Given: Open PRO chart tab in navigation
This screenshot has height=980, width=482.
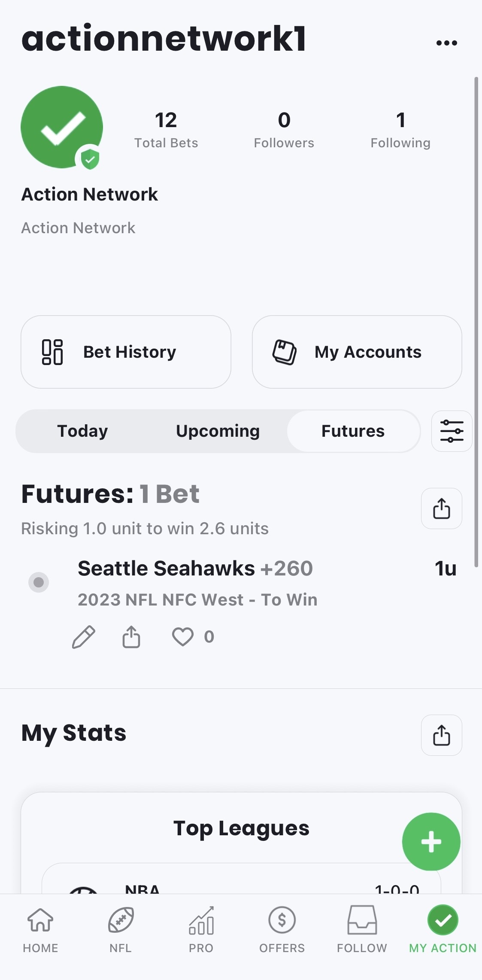Looking at the screenshot, I should coord(201,930).
